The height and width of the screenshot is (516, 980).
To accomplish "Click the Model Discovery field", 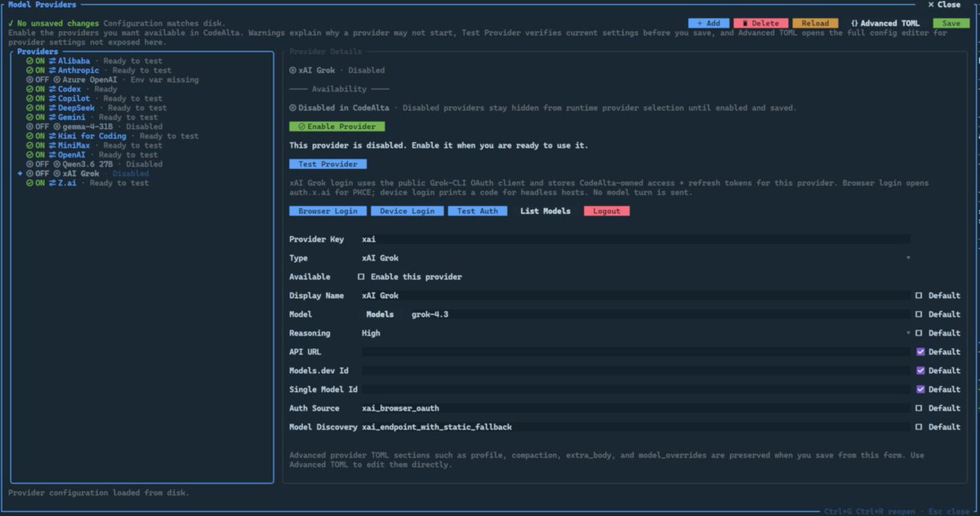I will 636,427.
